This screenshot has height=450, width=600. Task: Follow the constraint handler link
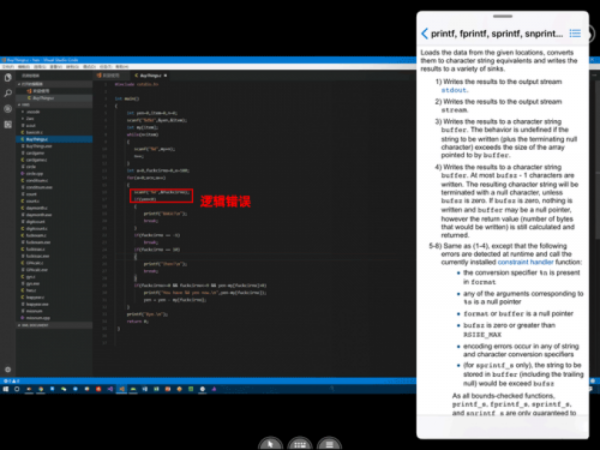525,262
